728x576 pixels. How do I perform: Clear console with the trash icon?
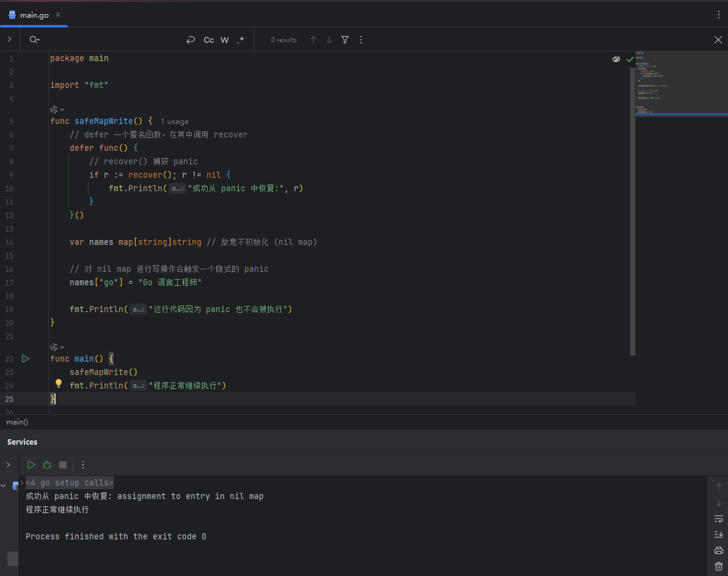pyautogui.click(x=718, y=566)
